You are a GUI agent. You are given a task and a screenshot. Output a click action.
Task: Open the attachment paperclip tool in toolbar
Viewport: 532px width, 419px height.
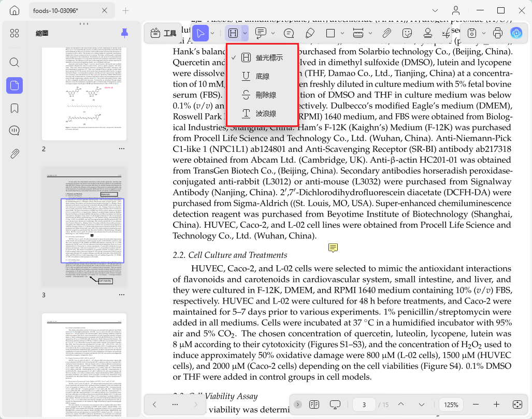[386, 33]
